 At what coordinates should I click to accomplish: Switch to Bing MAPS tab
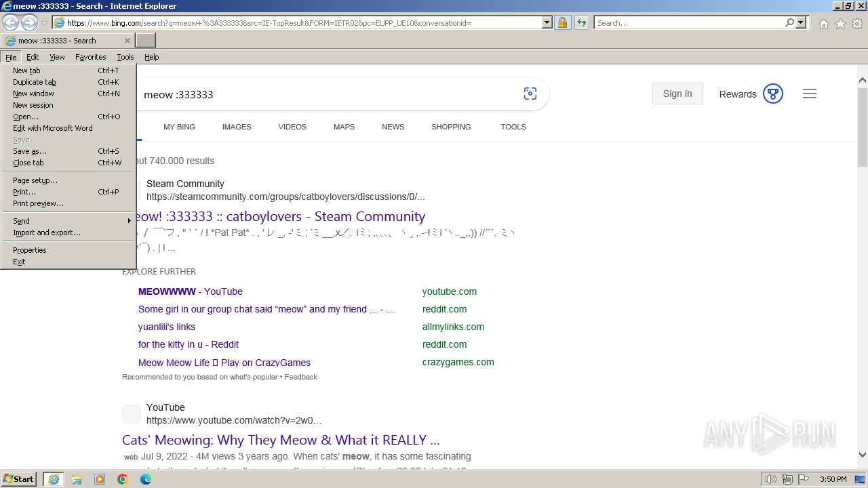click(x=344, y=127)
